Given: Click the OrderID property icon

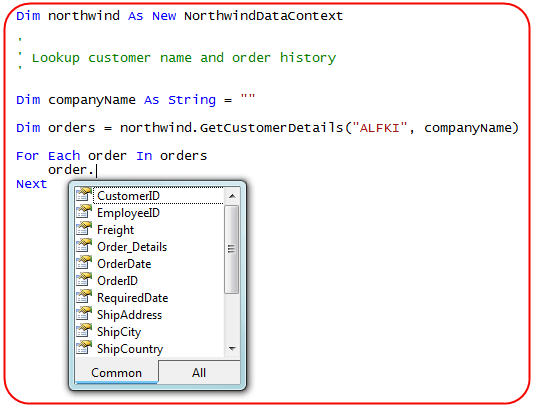Looking at the screenshot, I should (84, 280).
